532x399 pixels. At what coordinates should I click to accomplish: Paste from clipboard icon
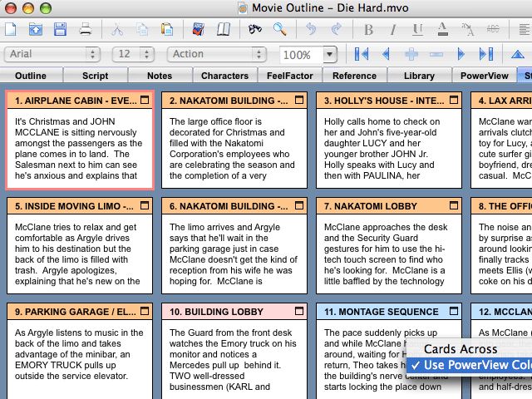167,30
